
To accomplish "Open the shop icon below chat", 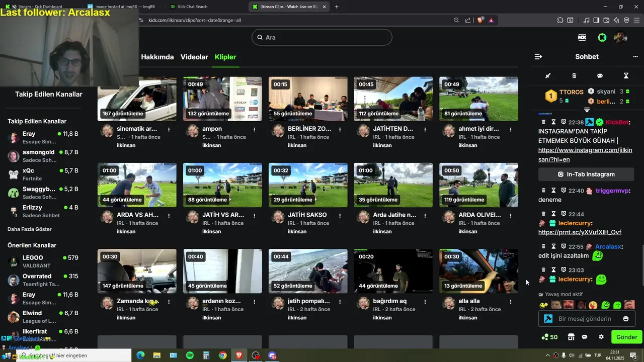I will 571,337.
